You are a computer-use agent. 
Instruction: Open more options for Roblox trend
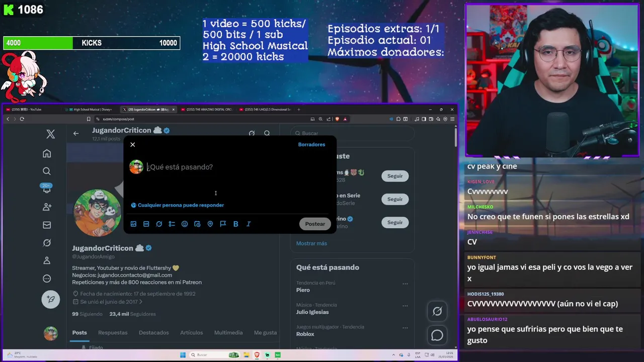pyautogui.click(x=405, y=327)
